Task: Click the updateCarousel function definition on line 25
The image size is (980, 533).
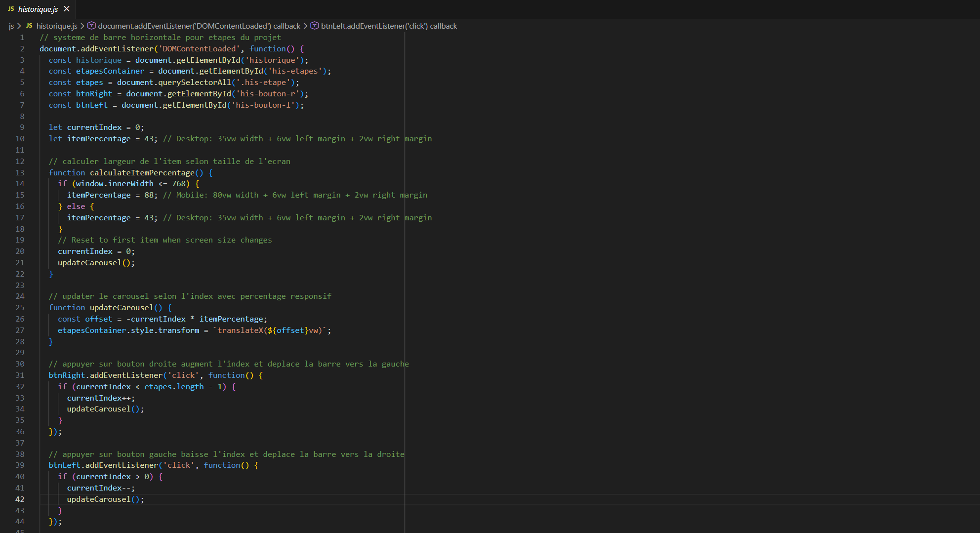Action: pyautogui.click(x=122, y=307)
